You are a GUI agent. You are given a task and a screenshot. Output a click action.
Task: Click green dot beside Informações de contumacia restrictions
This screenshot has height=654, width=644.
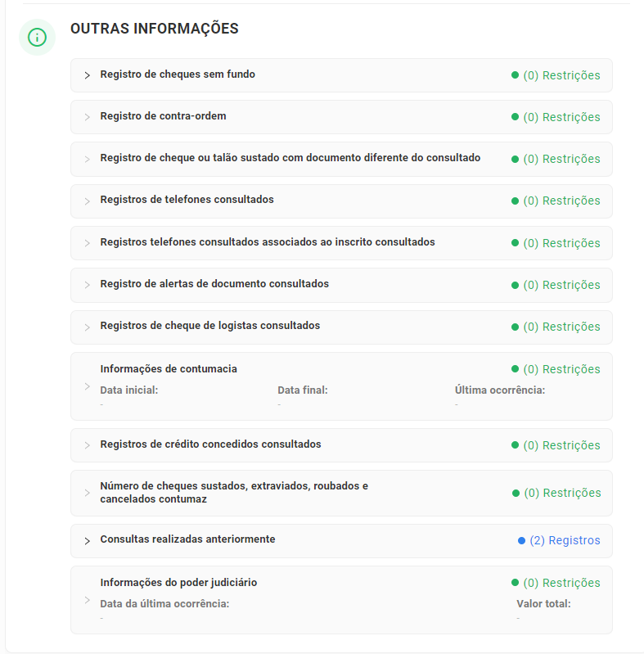coord(515,369)
